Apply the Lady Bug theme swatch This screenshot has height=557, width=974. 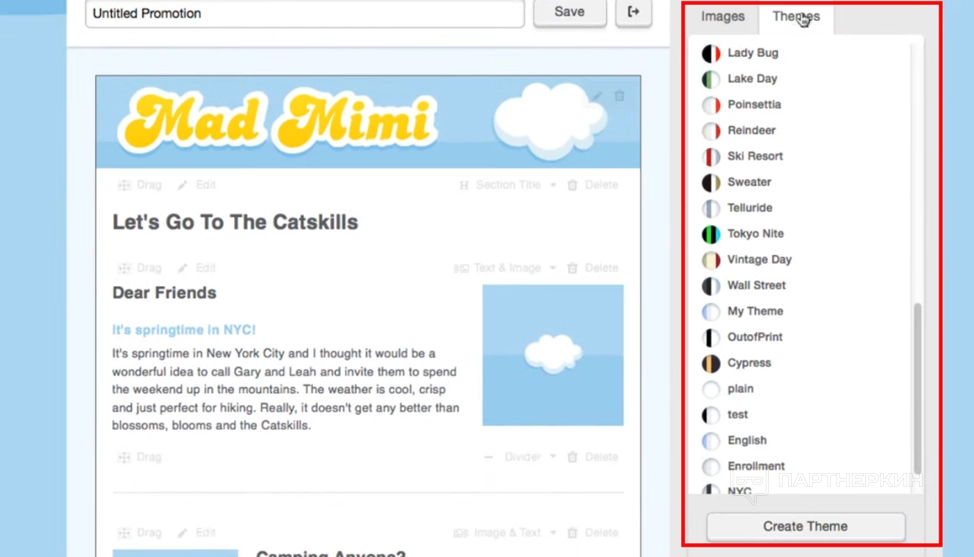[x=711, y=53]
